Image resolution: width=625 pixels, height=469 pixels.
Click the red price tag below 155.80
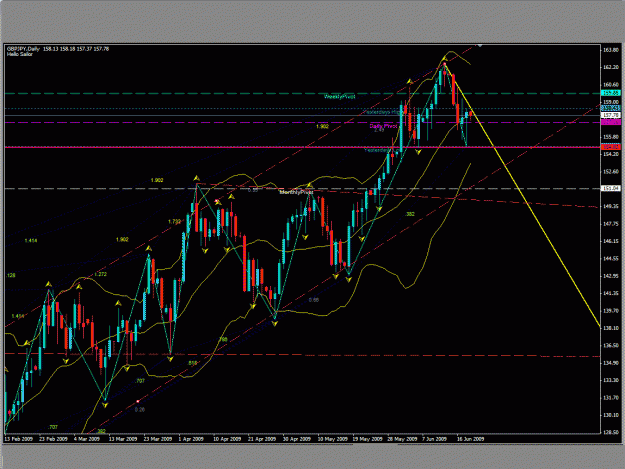[x=611, y=147]
